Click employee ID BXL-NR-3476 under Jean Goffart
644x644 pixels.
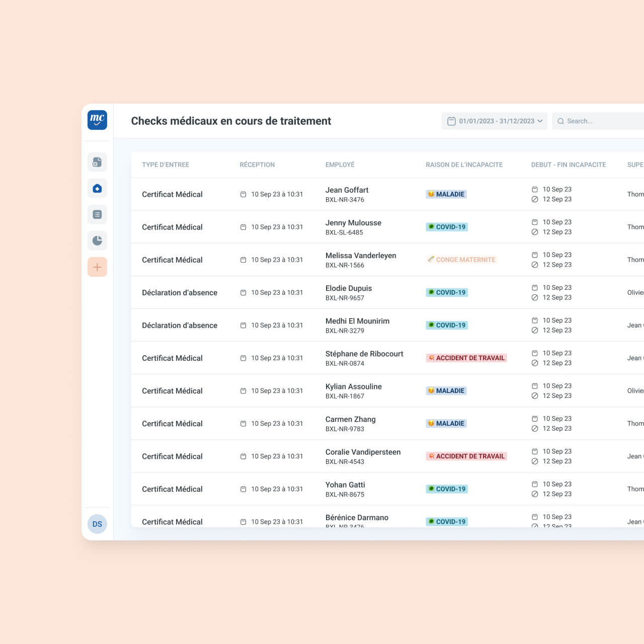345,200
